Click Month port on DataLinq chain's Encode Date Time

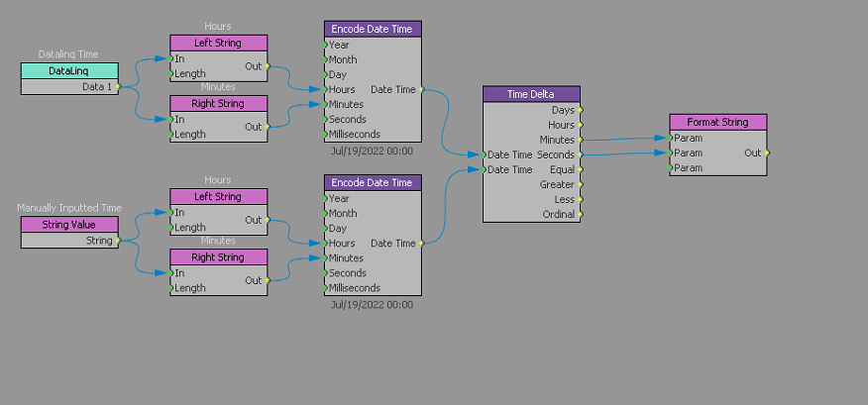pos(325,59)
